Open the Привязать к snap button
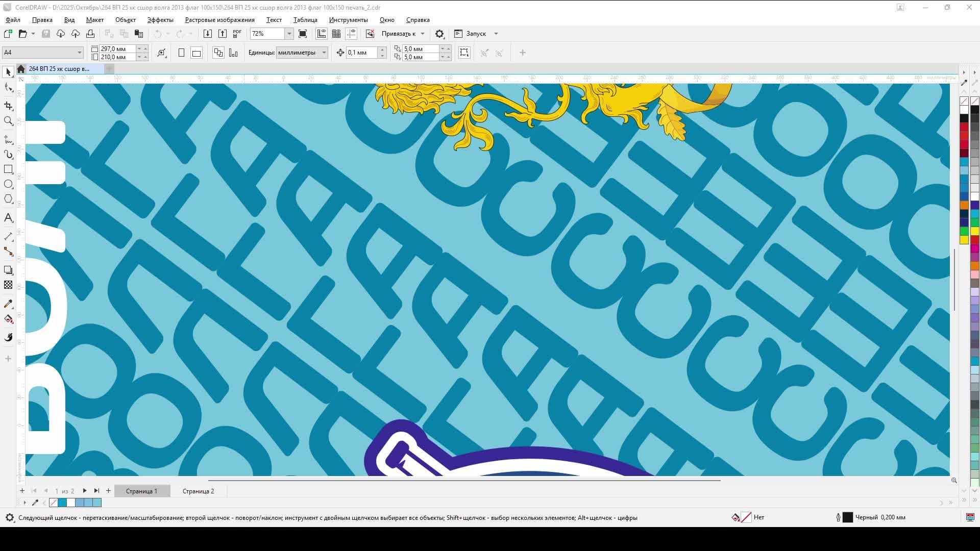Screen dimensions: 980x551 pos(398,34)
